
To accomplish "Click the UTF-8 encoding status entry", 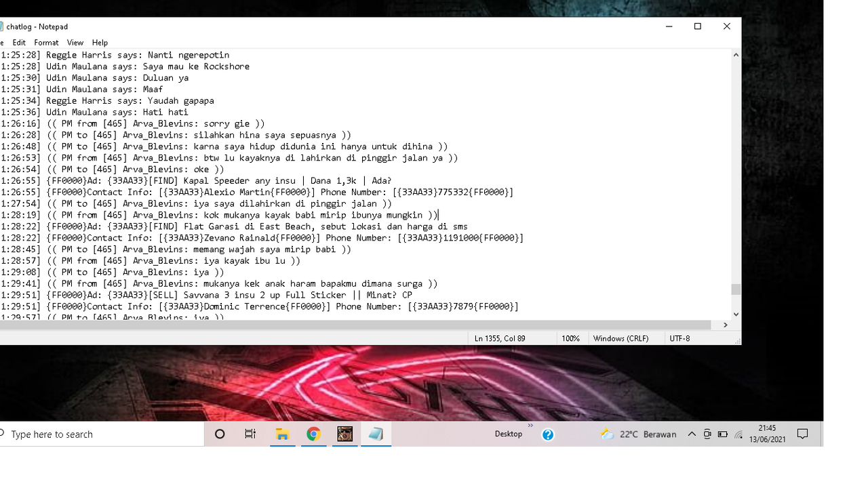I will (x=680, y=338).
